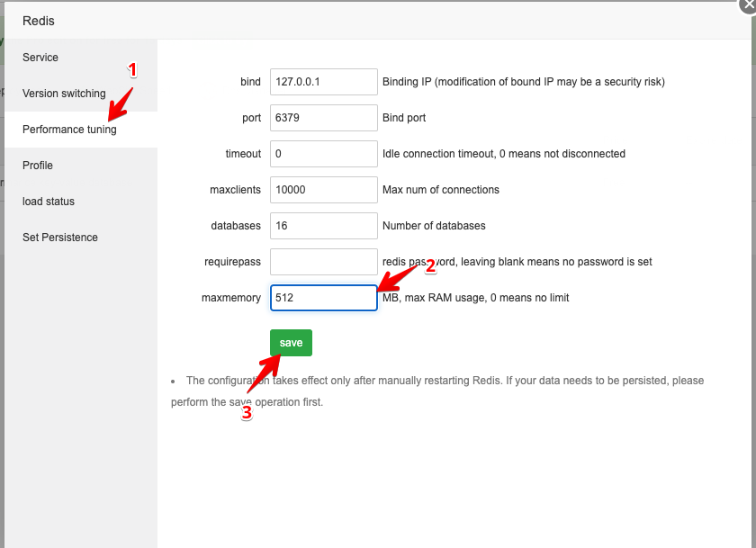
Task: Click the requirepass label
Action: pyautogui.click(x=232, y=262)
